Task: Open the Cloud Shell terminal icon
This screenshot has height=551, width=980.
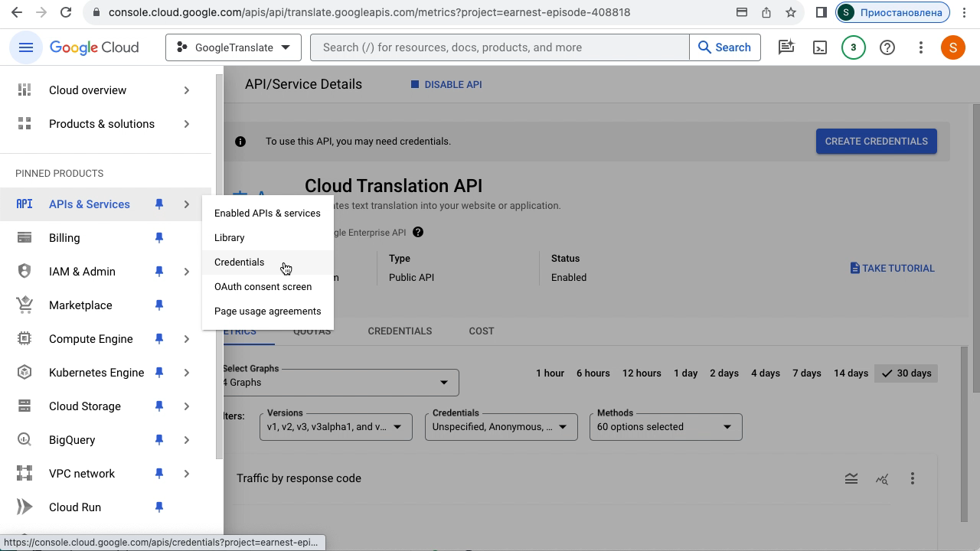Action: click(x=820, y=47)
